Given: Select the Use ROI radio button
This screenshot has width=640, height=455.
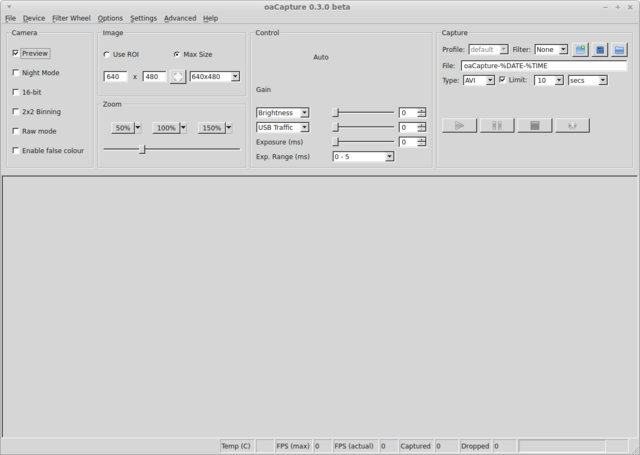Looking at the screenshot, I should 107,54.
